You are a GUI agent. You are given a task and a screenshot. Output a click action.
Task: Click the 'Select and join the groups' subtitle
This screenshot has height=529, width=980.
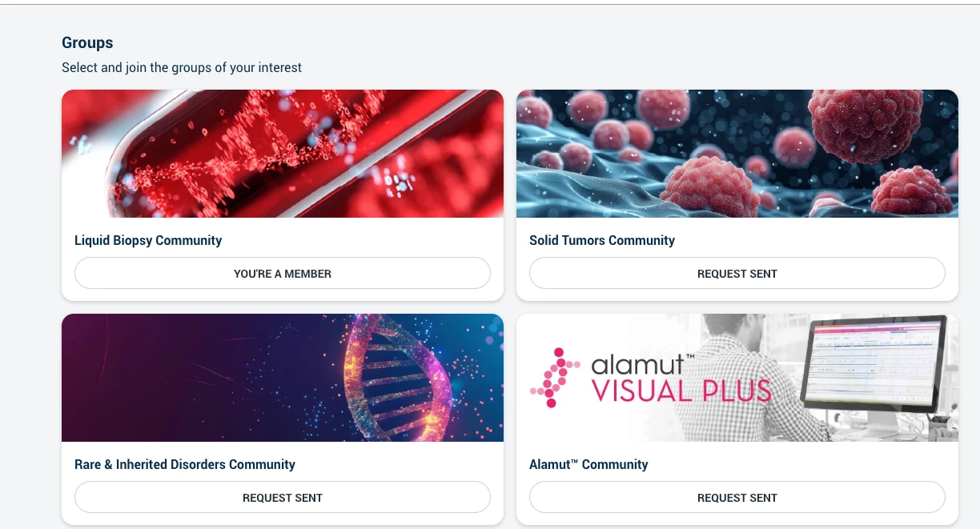click(182, 67)
